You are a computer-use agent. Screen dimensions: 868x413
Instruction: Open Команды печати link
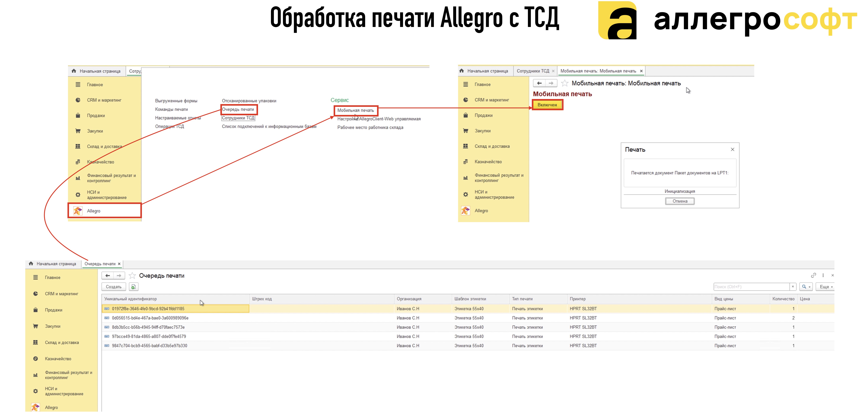point(171,110)
